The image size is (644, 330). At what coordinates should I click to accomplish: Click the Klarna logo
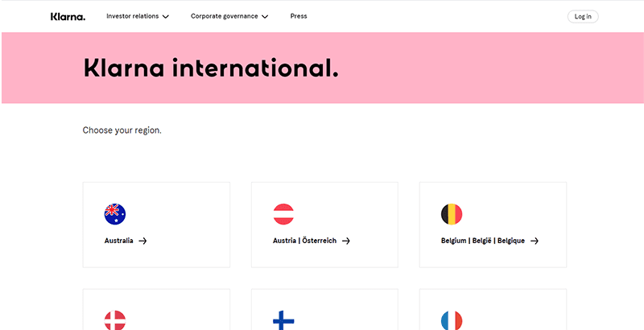68,16
